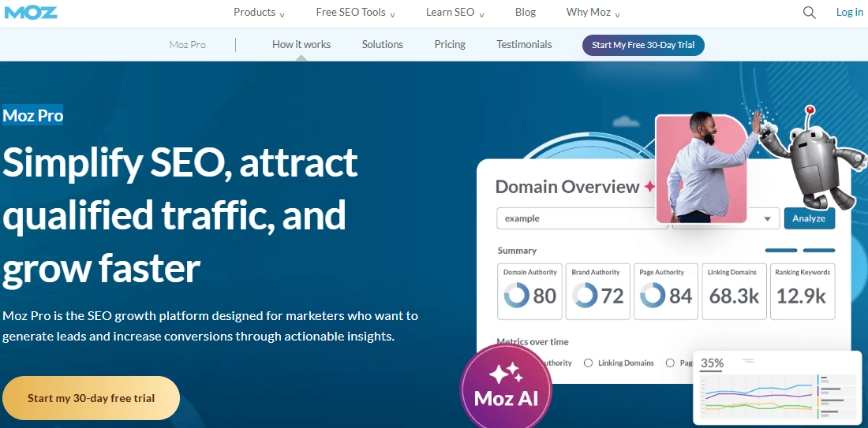
Task: Go to the How it works section
Action: click(301, 45)
